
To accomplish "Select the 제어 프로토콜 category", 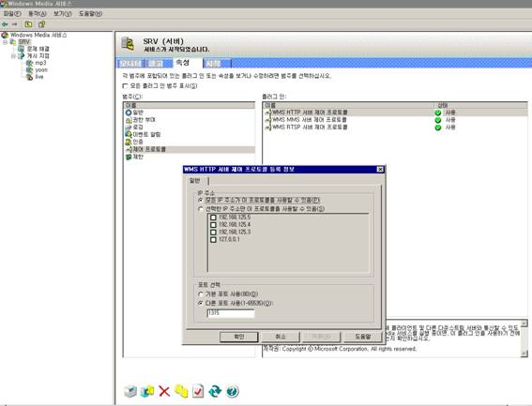I will pyautogui.click(x=190, y=149).
